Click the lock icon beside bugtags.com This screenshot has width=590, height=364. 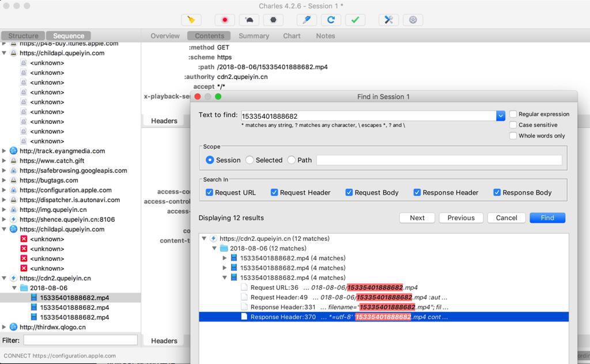coord(14,180)
